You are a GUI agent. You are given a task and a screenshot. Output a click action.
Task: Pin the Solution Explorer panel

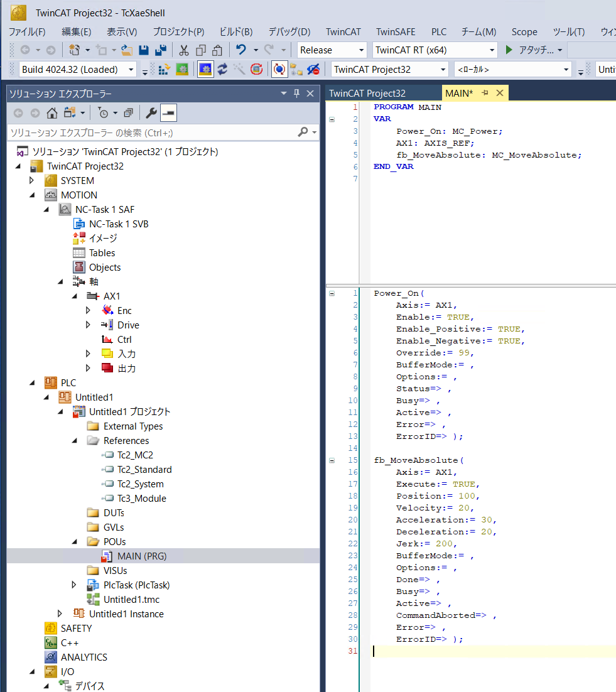[x=296, y=93]
